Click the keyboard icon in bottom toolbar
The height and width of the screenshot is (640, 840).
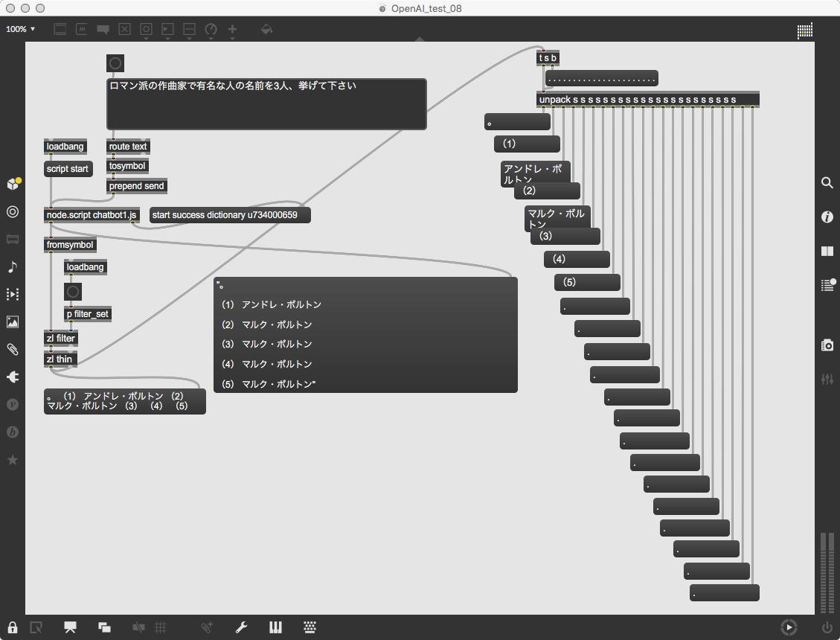[x=310, y=627]
